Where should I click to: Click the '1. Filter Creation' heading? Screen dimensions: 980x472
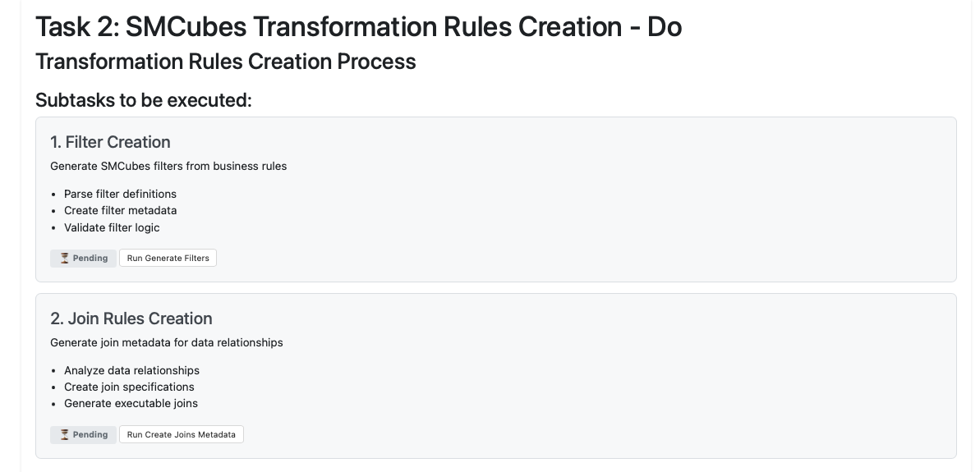click(110, 142)
